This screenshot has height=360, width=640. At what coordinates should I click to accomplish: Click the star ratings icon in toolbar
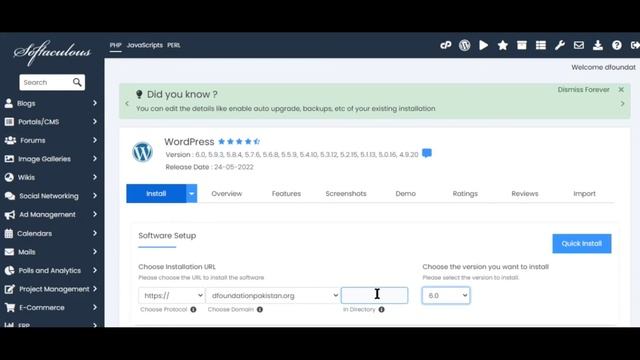(x=503, y=45)
